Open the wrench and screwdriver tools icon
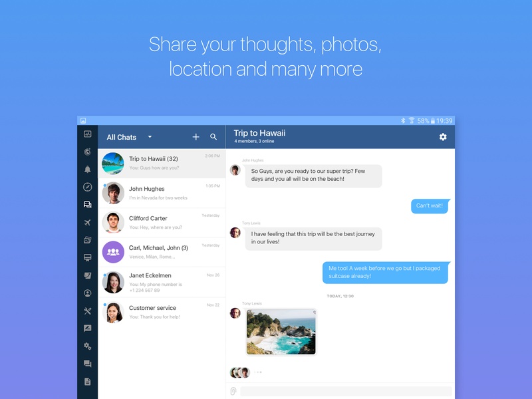 click(88, 311)
